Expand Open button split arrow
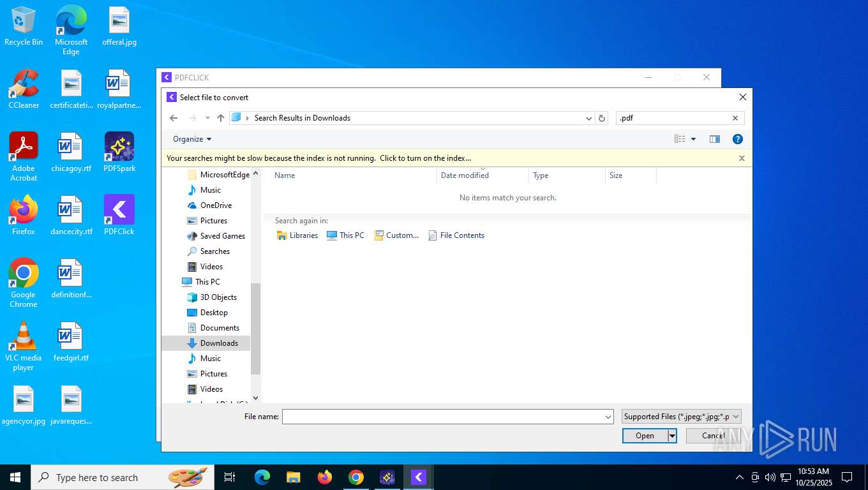 tap(672, 436)
